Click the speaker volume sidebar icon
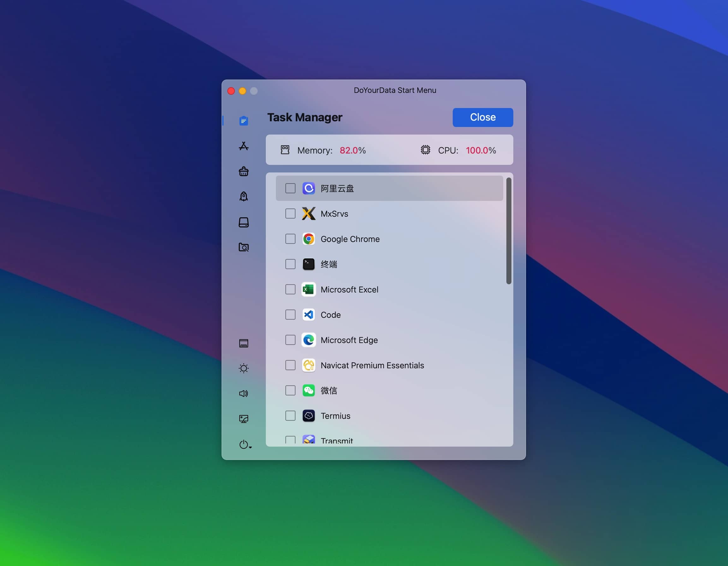This screenshot has height=566, width=728. click(244, 394)
